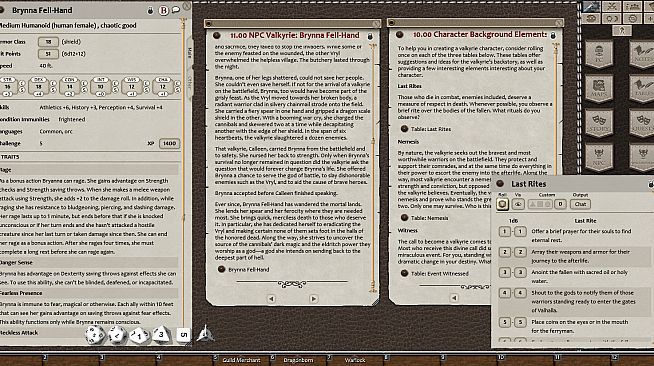Click Last Rites row 1 from-value box
Screen dimensions: 654x366
(x=504, y=231)
